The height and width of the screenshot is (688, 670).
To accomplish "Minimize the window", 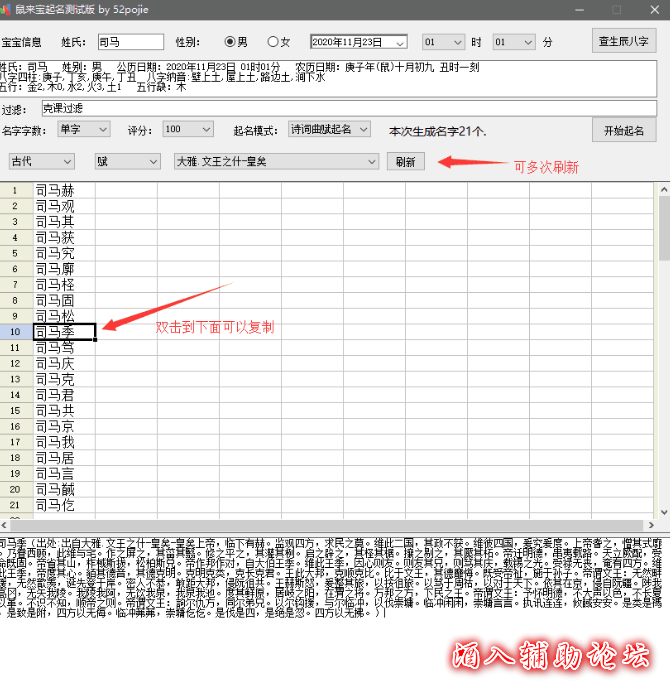I will pos(580,10).
